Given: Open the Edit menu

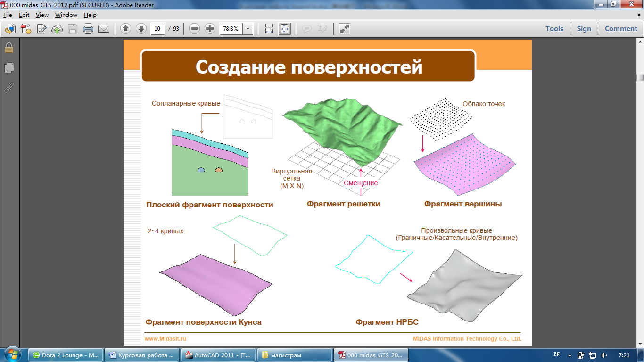Looking at the screenshot, I should pos(24,15).
